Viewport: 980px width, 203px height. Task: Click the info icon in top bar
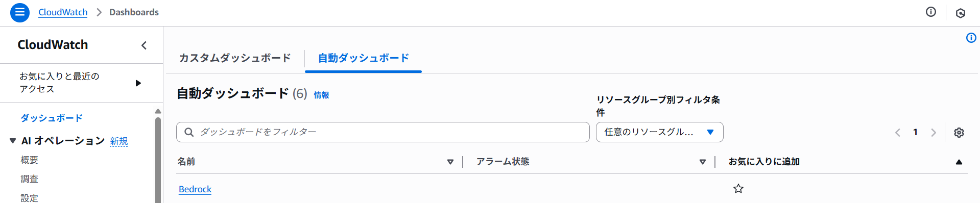click(931, 12)
